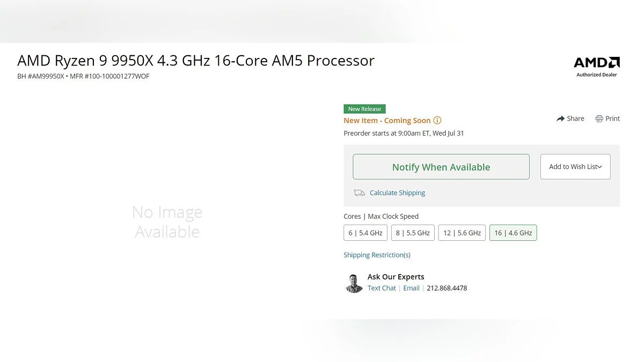Click the Share arrow icon
Screen dimensions: 644x362
561,119
